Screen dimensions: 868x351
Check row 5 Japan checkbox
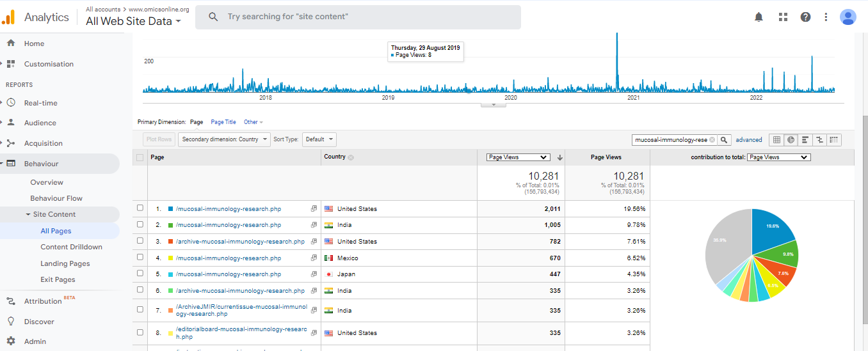tap(140, 274)
